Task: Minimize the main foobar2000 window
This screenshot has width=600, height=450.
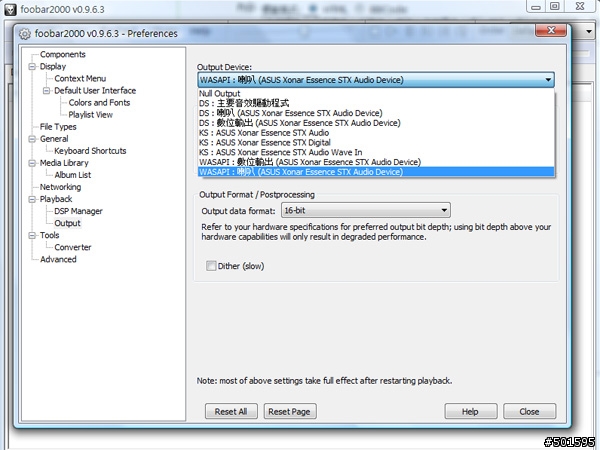Action: 536,7
